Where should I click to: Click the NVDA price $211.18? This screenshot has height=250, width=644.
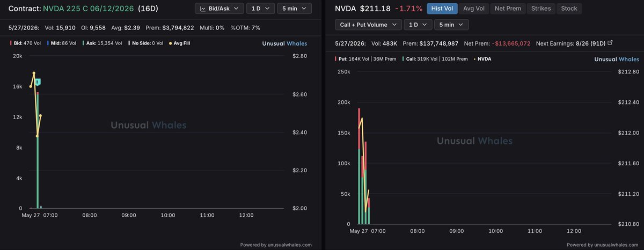pyautogui.click(x=375, y=9)
